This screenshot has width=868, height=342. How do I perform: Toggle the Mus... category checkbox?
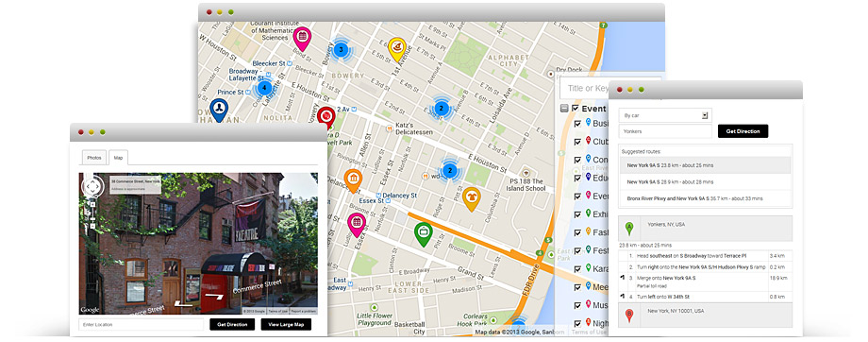[578, 305]
